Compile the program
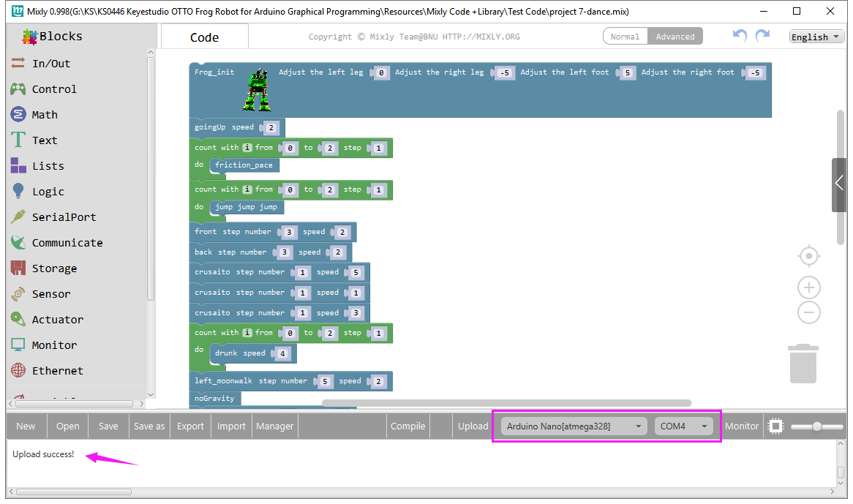The height and width of the screenshot is (504, 853). [x=408, y=426]
